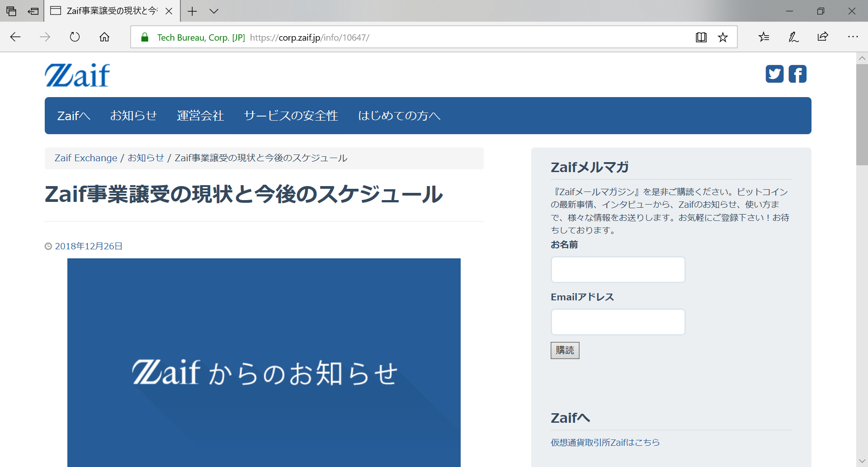This screenshot has width=868, height=467.
Task: Share this page icon
Action: point(823,37)
